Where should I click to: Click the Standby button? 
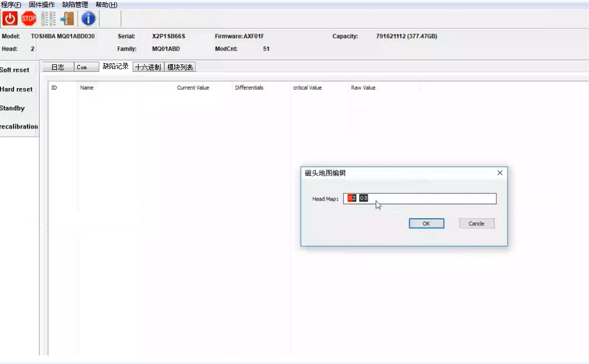[12, 108]
